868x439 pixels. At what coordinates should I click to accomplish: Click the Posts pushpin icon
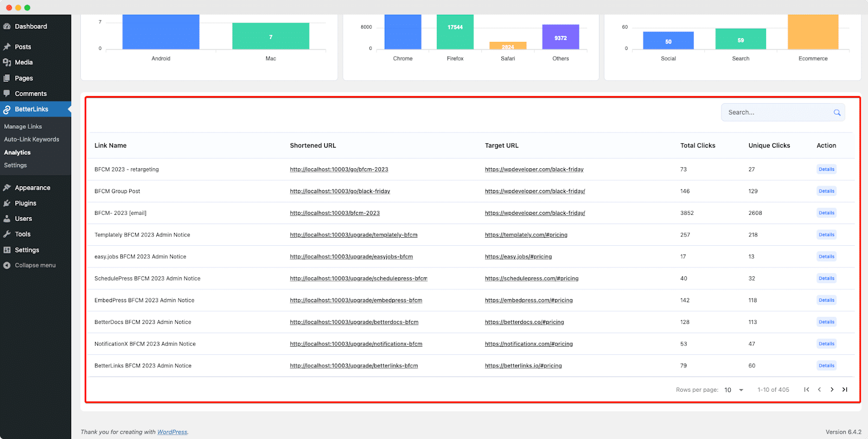7,47
